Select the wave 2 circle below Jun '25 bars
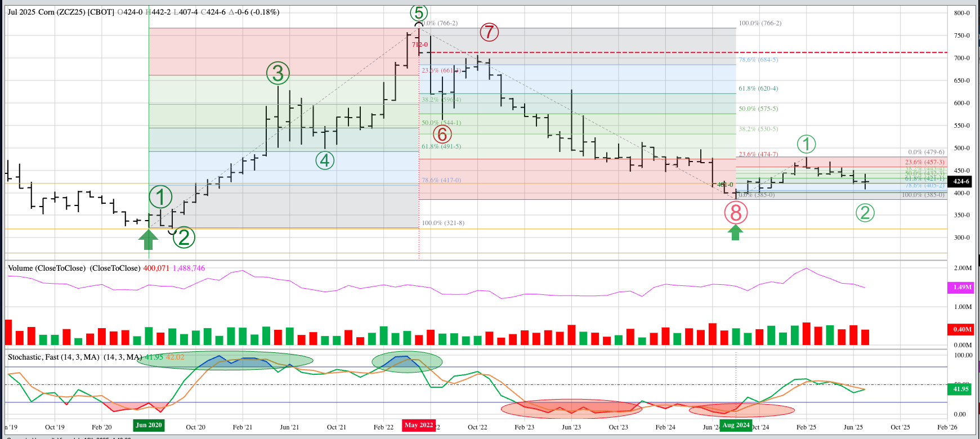The width and height of the screenshot is (980, 439). (x=865, y=213)
